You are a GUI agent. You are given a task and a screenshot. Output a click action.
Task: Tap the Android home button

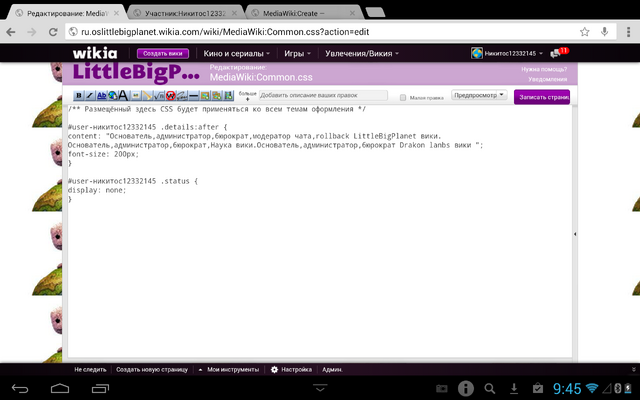60,388
